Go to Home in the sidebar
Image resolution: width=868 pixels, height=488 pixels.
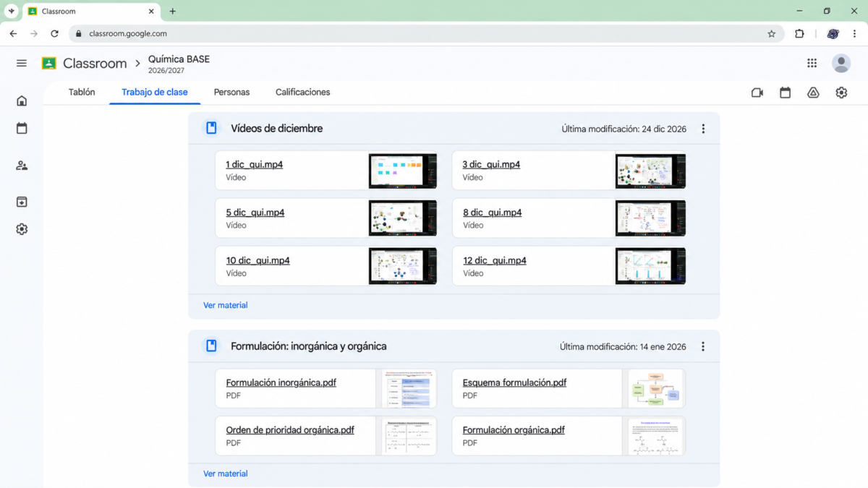point(22,100)
